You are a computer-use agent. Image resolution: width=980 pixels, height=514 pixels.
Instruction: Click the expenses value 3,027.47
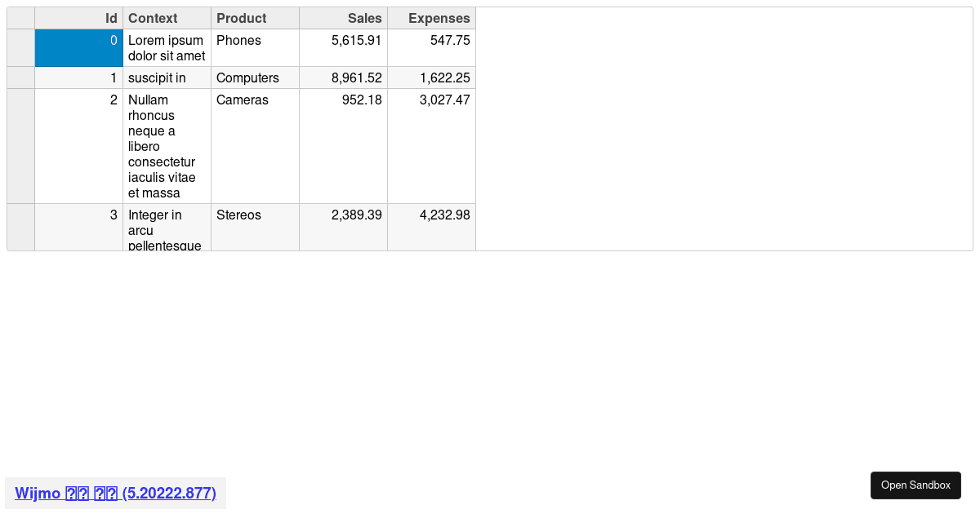[431, 146]
